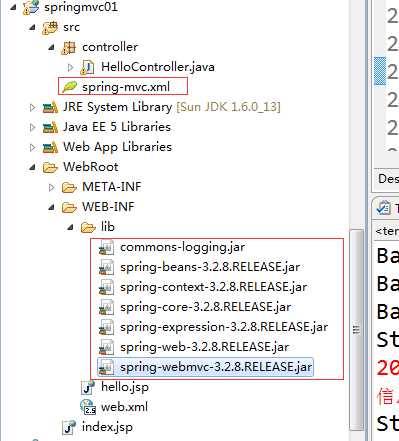
Task: Select web.xml file name
Action: pyautogui.click(x=124, y=407)
